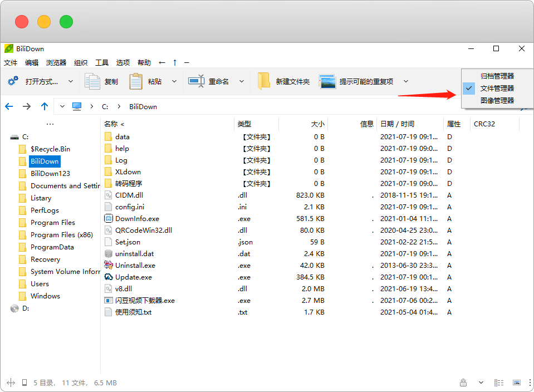Image resolution: width=534 pixels, height=392 pixels.
Task: Click the duplicate finder picture icon
Action: pos(327,81)
